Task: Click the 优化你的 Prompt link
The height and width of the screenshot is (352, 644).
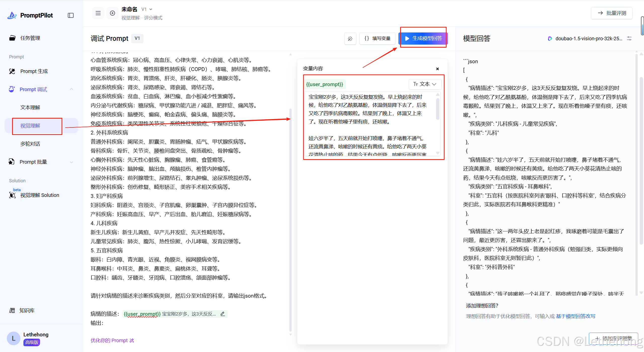Action: pos(112,340)
